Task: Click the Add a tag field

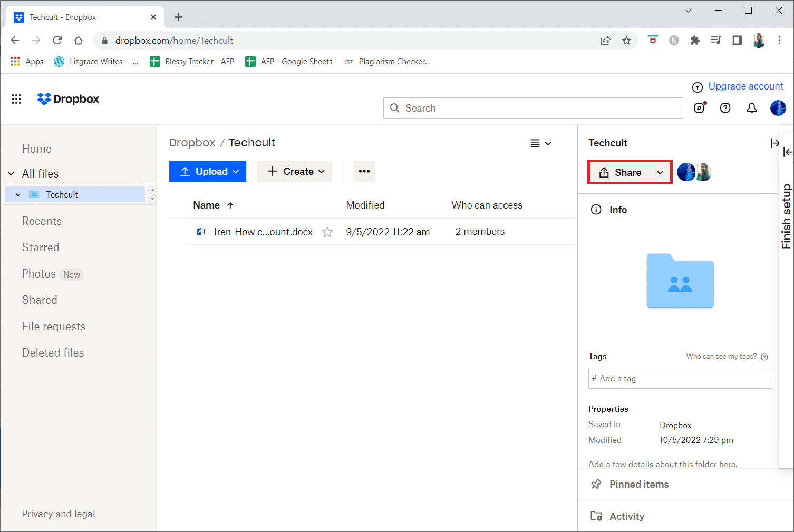Action: pos(680,378)
